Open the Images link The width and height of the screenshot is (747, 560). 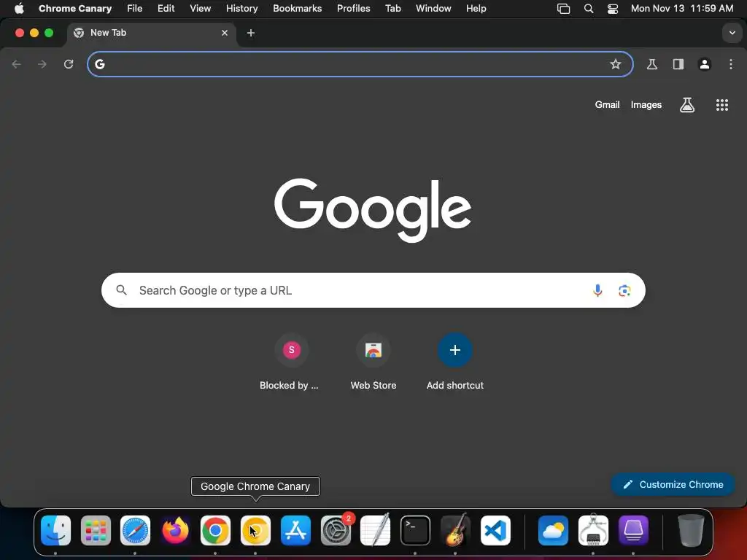(x=646, y=105)
